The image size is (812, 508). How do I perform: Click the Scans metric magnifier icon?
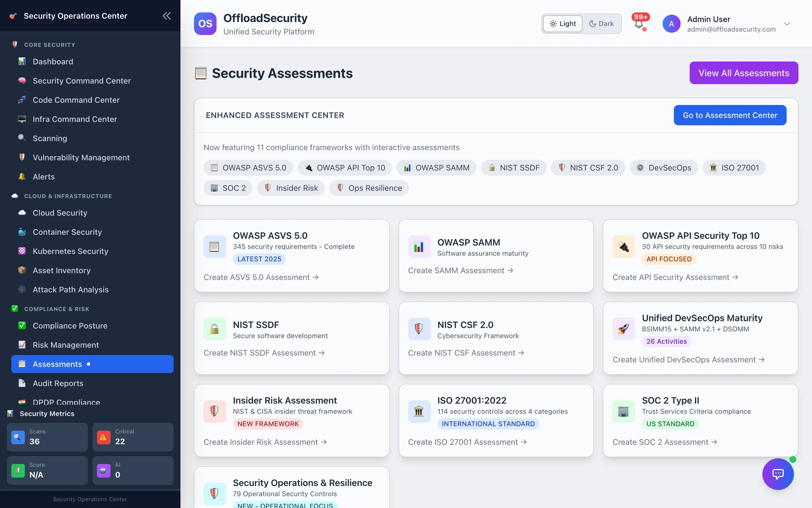(18, 437)
